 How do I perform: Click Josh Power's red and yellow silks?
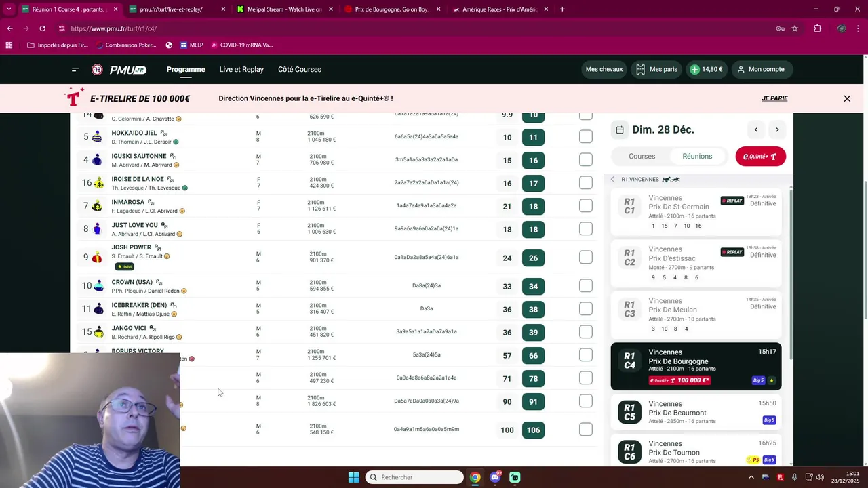point(98,258)
